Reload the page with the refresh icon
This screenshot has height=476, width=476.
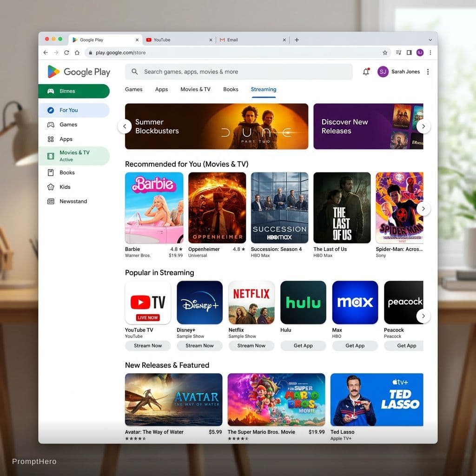tap(66, 53)
